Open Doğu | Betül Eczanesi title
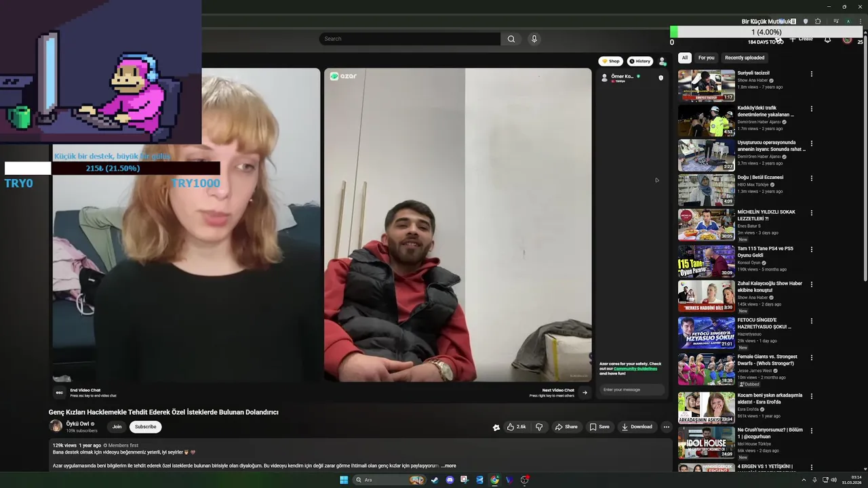 coord(760,178)
